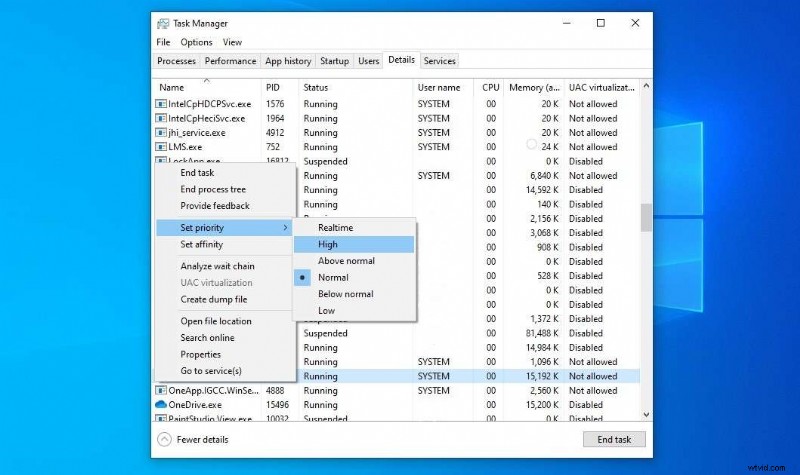Click the OneDrive.exe cloud icon
This screenshot has width=800, height=475.
point(161,405)
